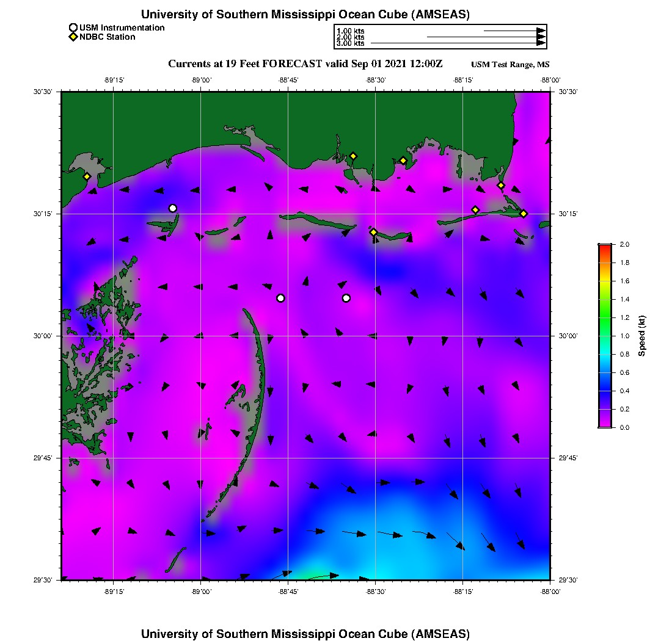Click the top University of Southern Mississippi title
Screen dimensions: 672x641
[x=305, y=14]
